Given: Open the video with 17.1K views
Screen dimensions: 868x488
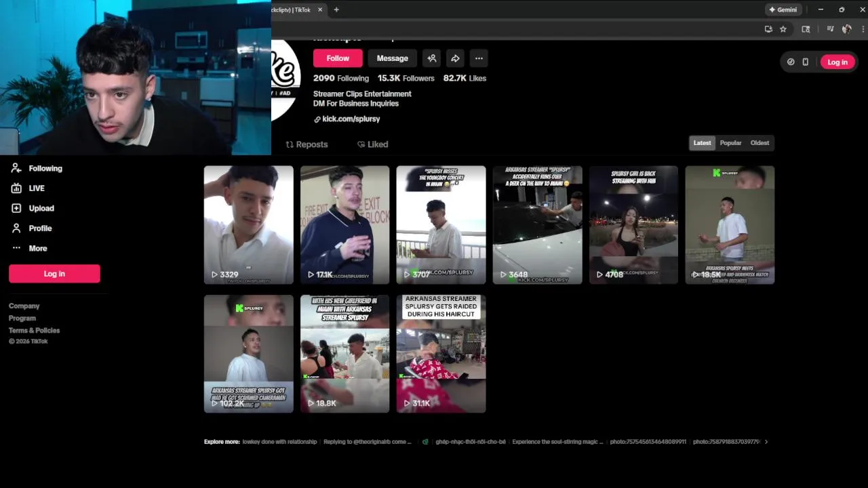Looking at the screenshot, I should coord(345,225).
